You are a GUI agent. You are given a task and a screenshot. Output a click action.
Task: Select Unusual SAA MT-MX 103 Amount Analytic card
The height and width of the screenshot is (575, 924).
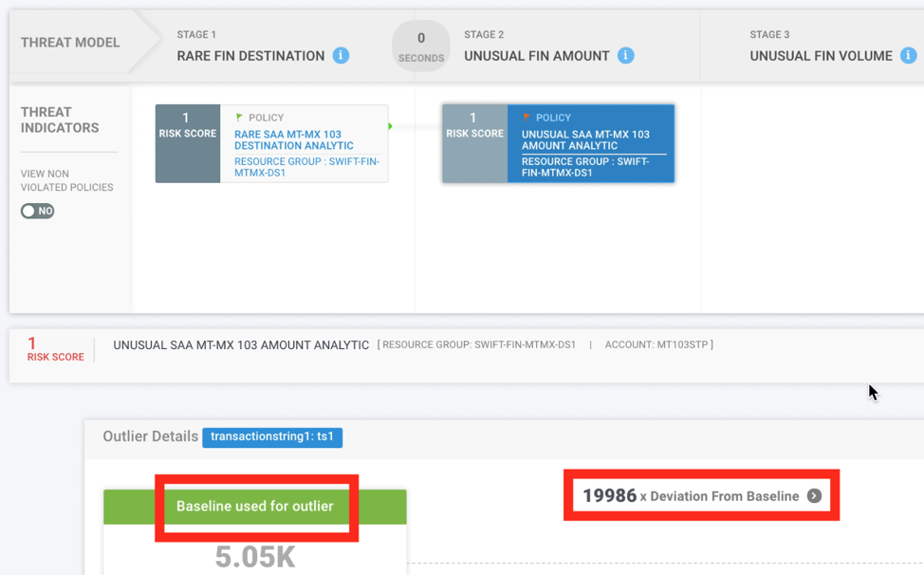590,140
